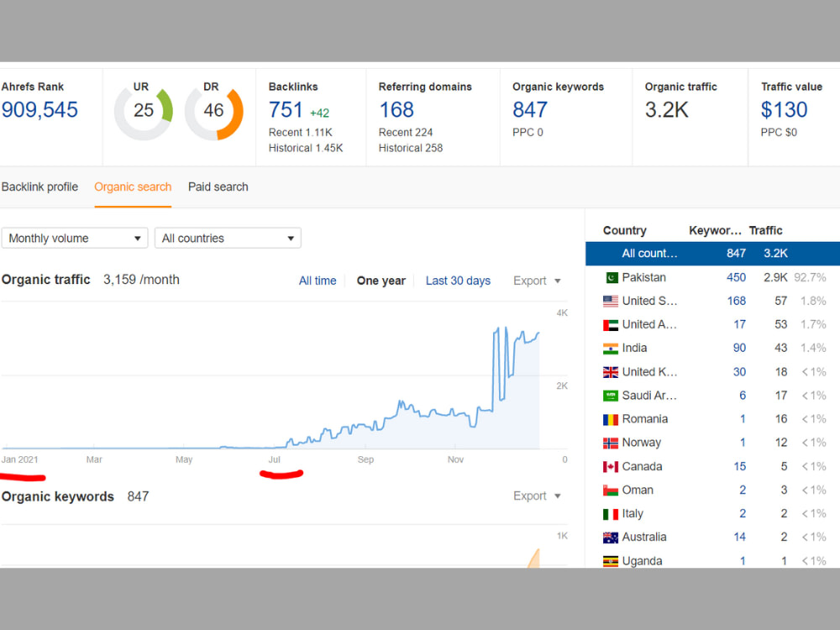
Task: Expand the Organic traffic Export dropdown
Action: pos(529,281)
